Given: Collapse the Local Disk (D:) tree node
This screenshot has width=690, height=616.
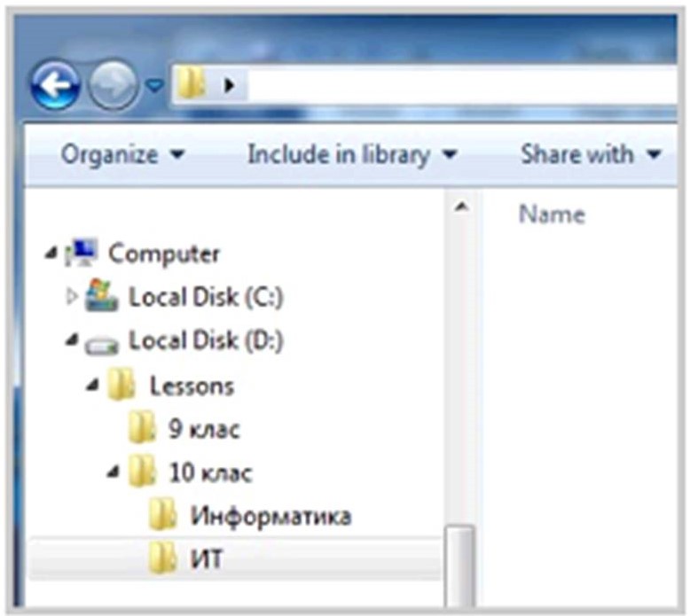Looking at the screenshot, I should pyautogui.click(x=72, y=341).
